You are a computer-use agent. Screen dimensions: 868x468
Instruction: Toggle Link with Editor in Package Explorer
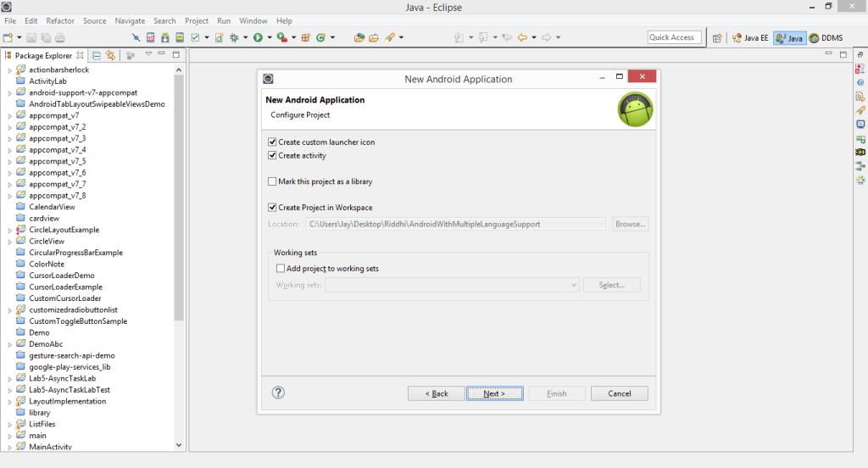coord(111,55)
